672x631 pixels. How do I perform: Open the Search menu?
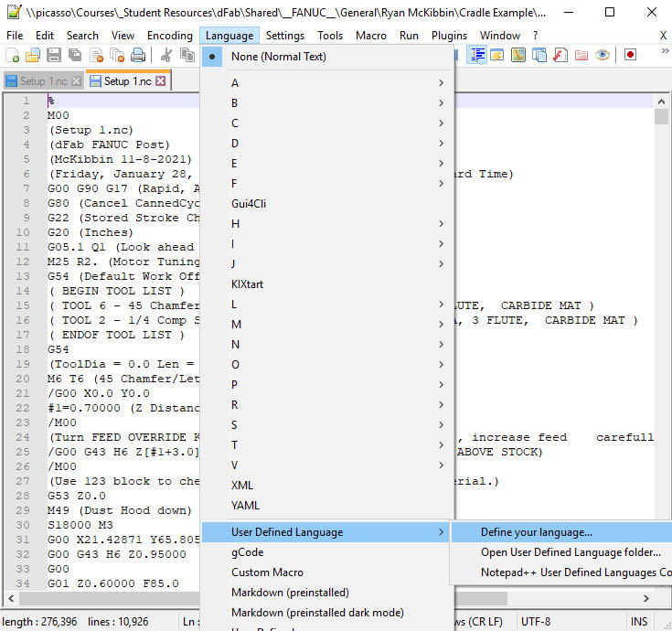82,36
